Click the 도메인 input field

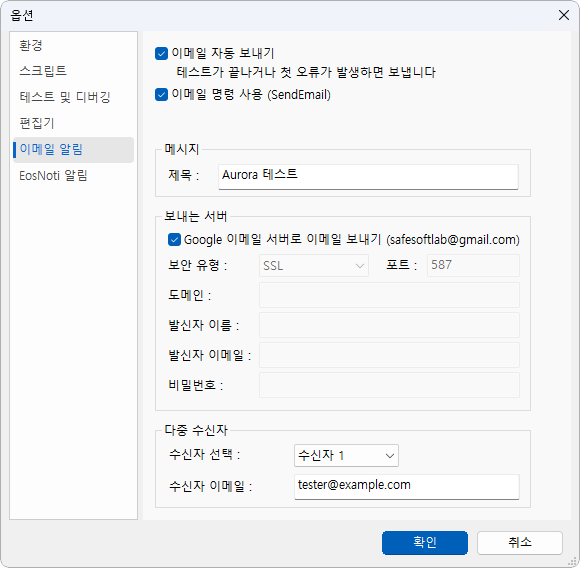[x=389, y=295]
